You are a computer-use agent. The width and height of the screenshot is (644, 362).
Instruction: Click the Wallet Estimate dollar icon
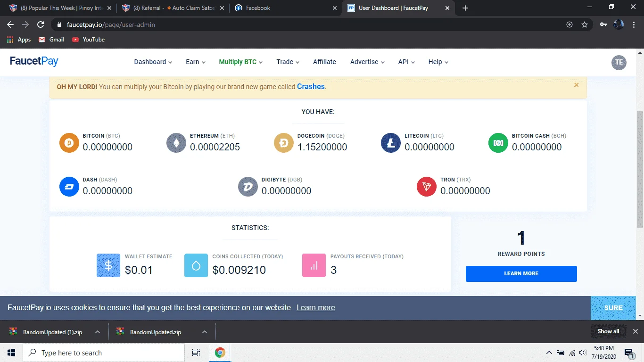click(x=108, y=265)
